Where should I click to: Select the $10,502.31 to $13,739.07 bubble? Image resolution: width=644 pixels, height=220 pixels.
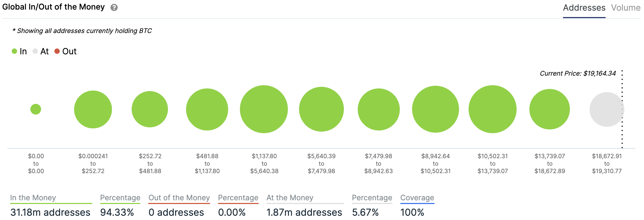(x=493, y=109)
